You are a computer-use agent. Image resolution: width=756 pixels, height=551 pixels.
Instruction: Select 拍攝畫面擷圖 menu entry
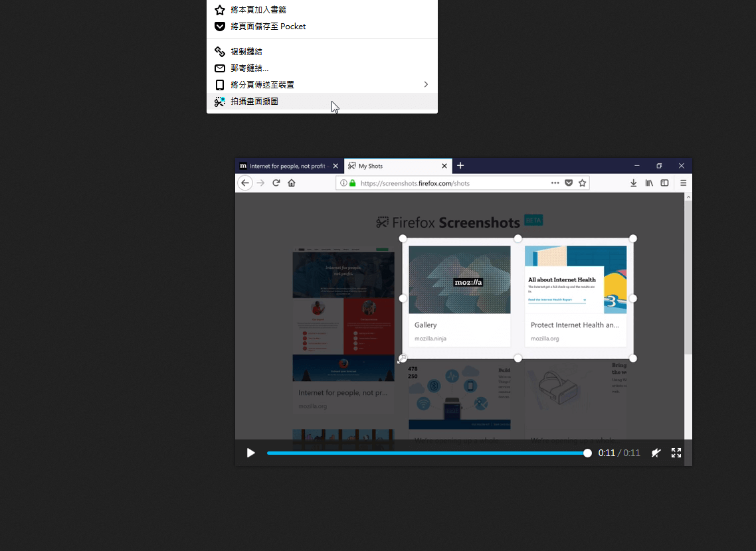(322, 102)
